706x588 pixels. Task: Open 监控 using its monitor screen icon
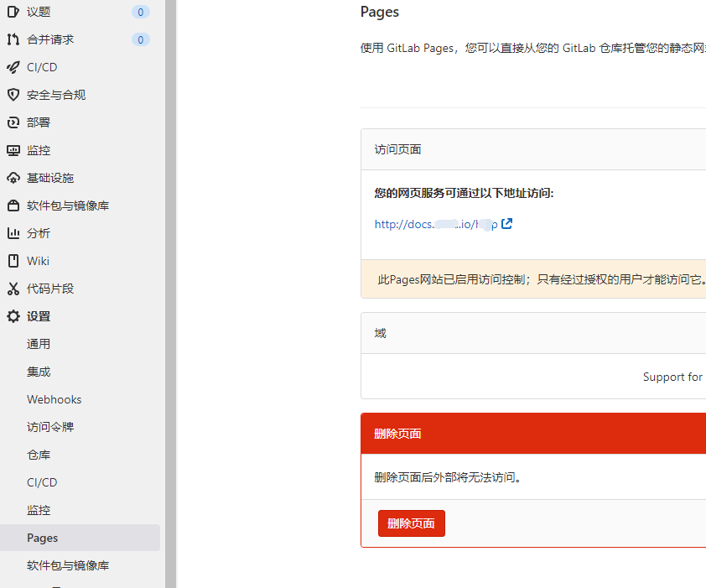(12, 150)
